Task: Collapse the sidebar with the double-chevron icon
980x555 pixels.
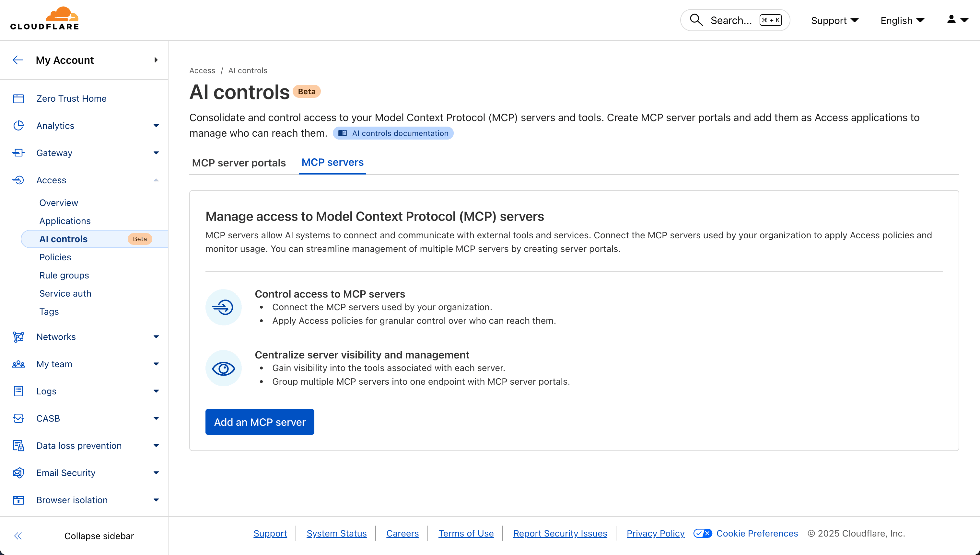Action: [18, 536]
